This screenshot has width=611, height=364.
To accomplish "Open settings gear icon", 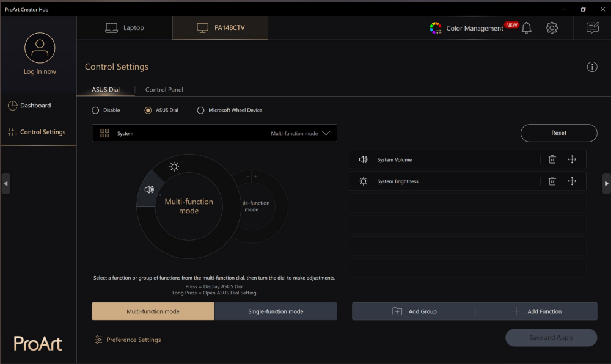I will [551, 27].
